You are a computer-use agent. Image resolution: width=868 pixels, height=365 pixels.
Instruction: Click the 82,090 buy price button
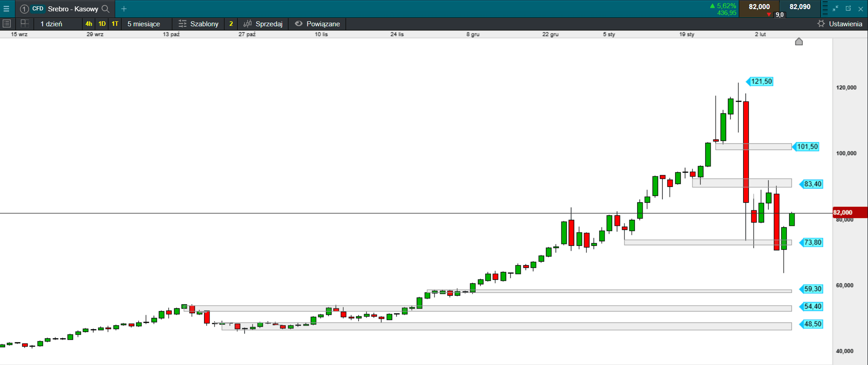pos(800,7)
